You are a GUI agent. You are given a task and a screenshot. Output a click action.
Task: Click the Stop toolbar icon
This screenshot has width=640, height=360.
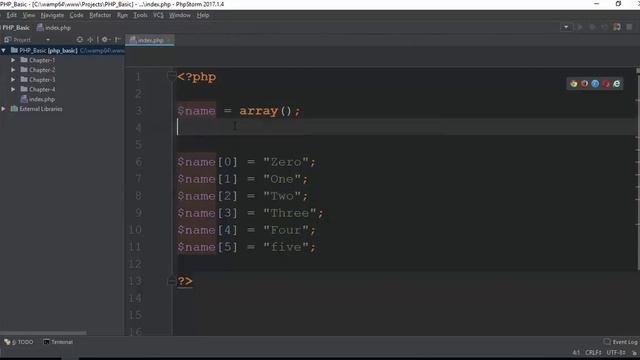[x=629, y=27]
